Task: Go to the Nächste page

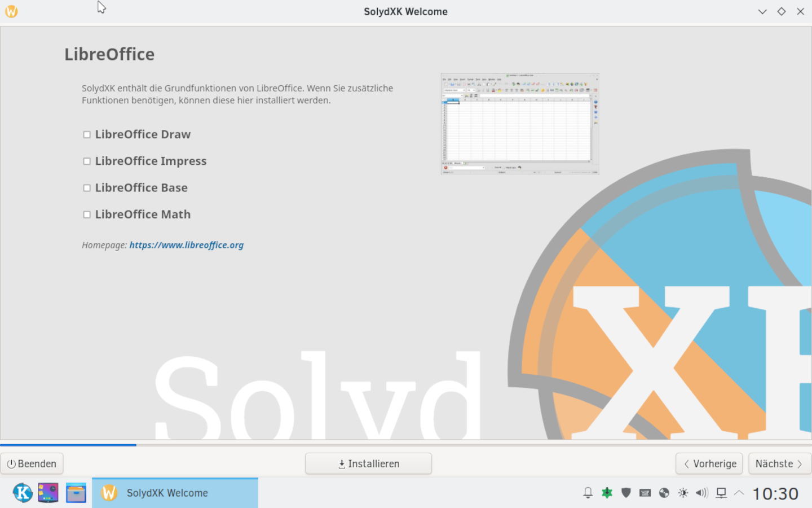Action: [x=779, y=463]
